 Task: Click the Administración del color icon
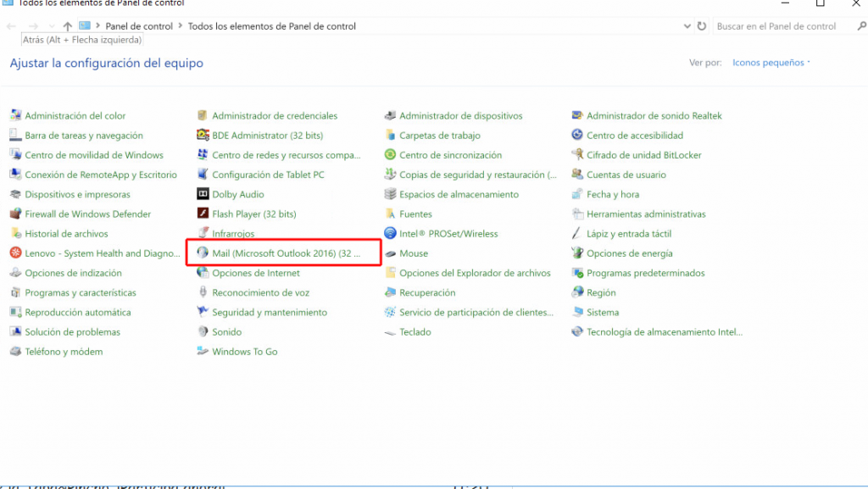coord(15,115)
